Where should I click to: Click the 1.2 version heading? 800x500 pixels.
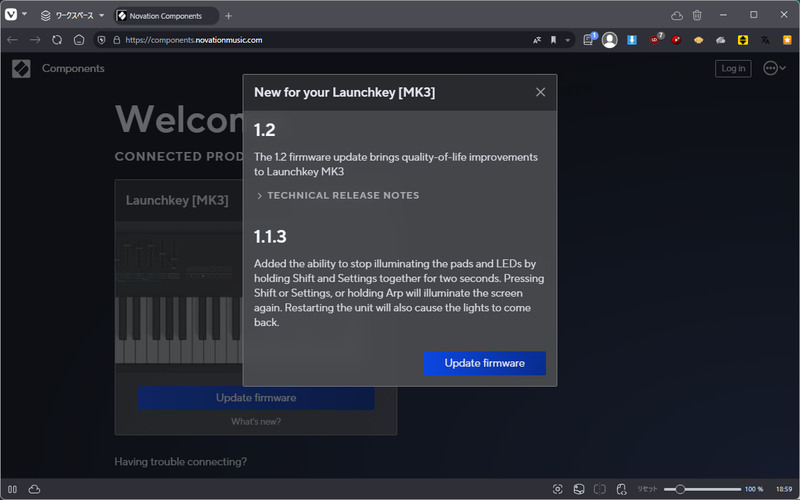click(264, 130)
